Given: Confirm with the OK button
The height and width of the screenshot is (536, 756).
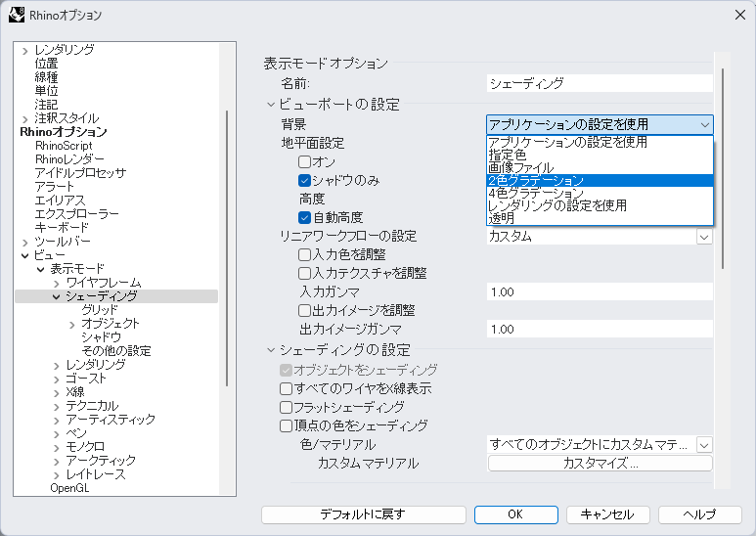Looking at the screenshot, I should coord(515,514).
